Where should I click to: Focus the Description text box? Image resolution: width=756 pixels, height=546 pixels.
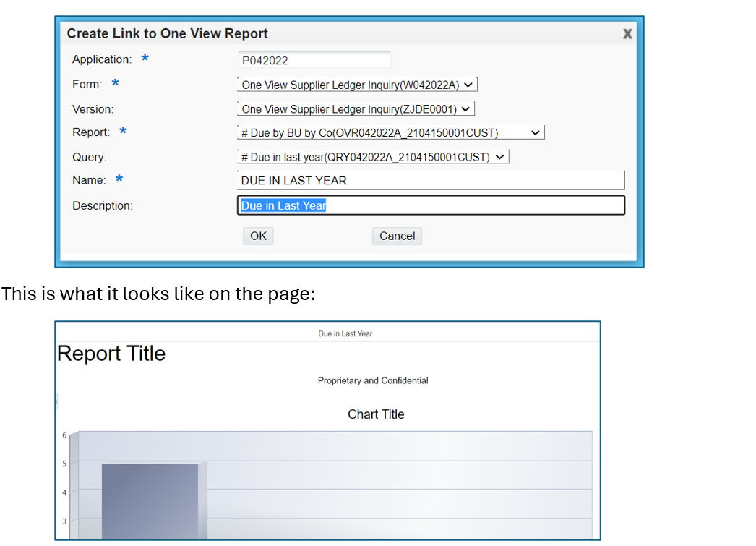pyautogui.click(x=431, y=206)
